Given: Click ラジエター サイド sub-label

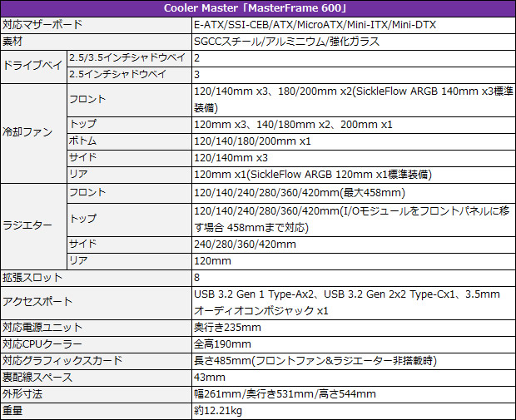Looking at the screenshot, I should tap(129, 245).
